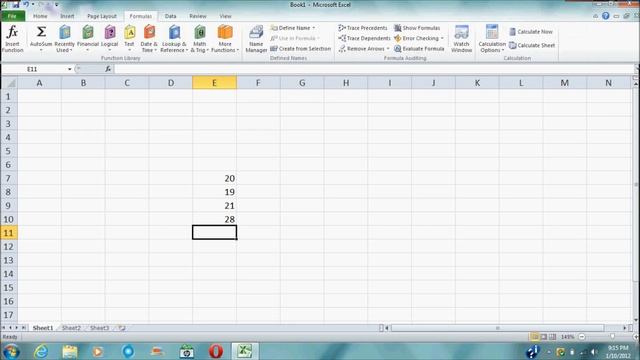Click the Select All corner button

pos(9,83)
